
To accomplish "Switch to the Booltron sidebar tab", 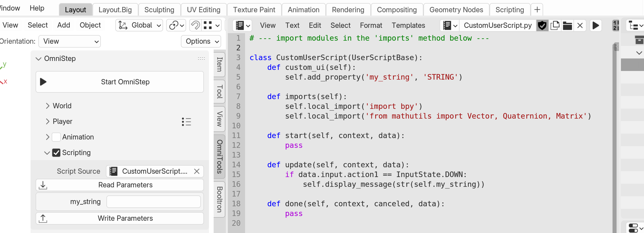I will pyautogui.click(x=219, y=199).
